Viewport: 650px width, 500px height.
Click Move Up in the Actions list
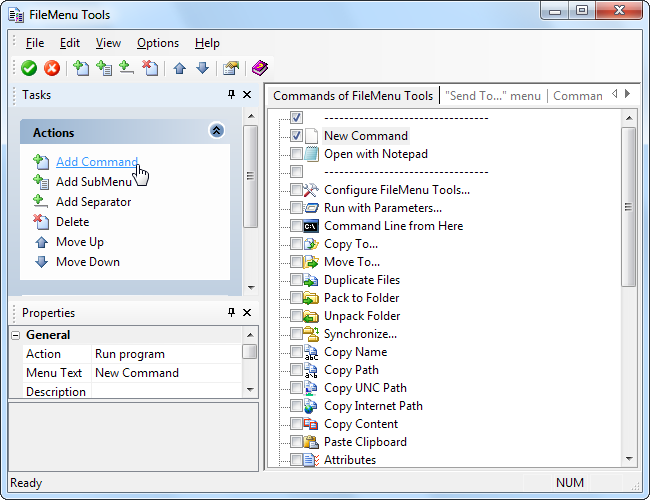tap(80, 242)
